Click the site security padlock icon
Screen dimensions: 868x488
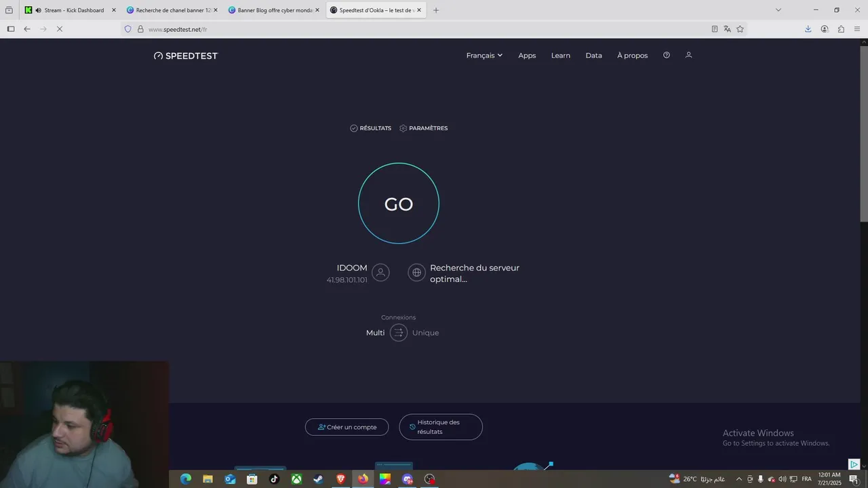click(x=140, y=29)
